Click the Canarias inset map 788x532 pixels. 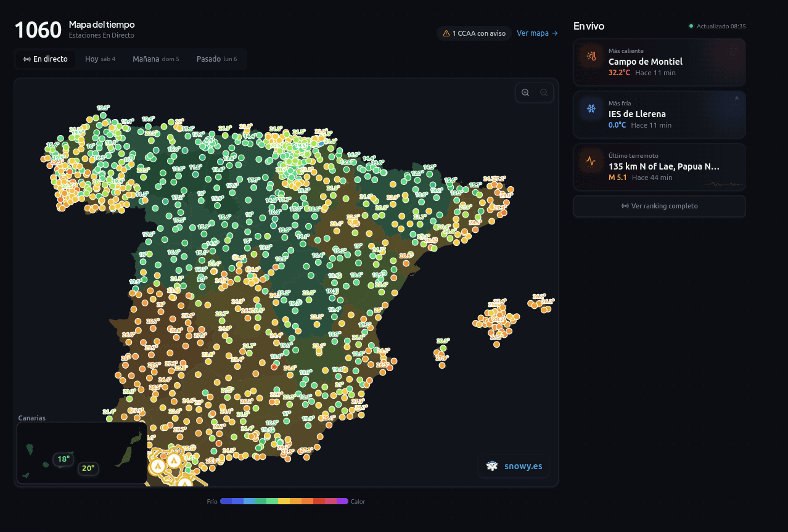(81, 453)
